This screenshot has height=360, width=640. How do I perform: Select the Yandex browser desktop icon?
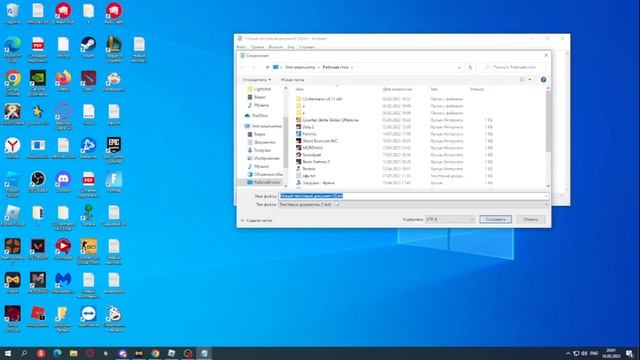point(13,148)
